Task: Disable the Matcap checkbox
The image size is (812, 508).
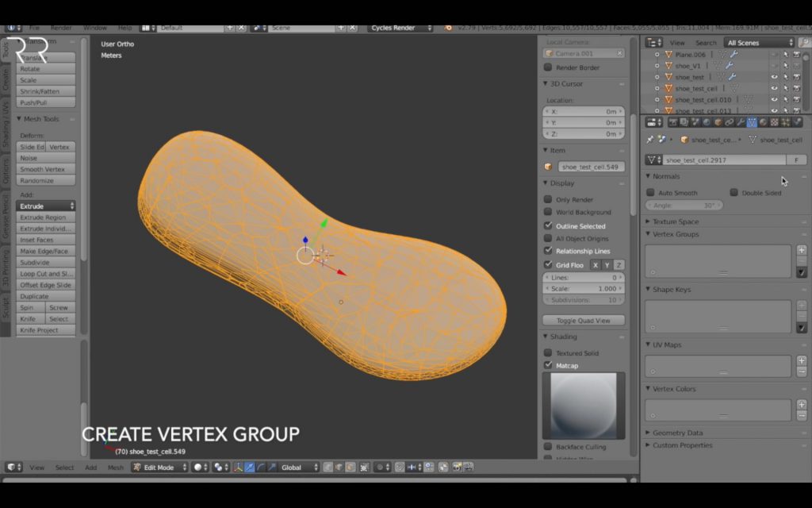Action: tap(548, 365)
